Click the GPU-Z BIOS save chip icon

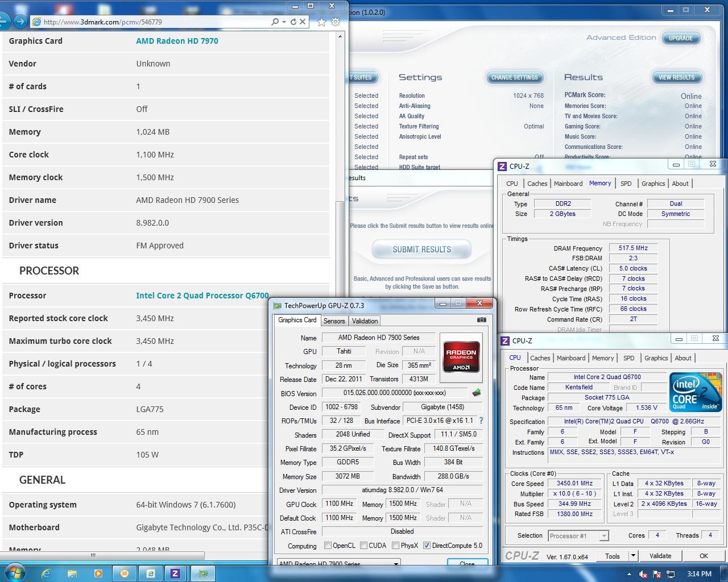tap(477, 393)
